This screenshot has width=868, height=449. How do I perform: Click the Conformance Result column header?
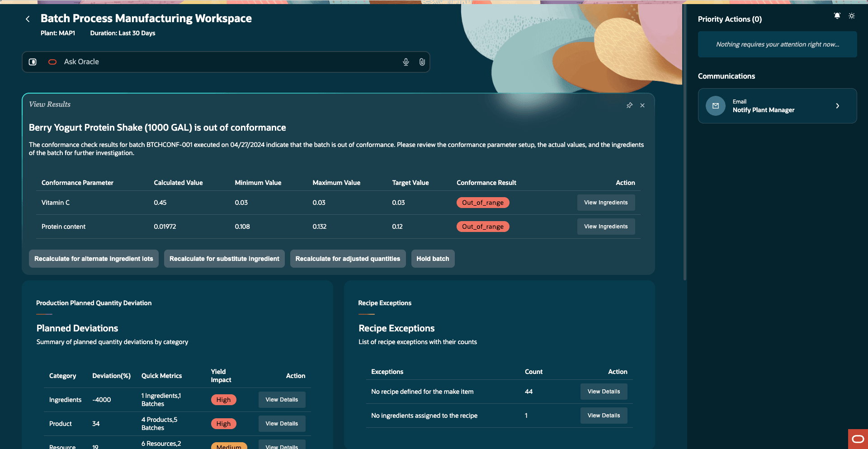(486, 183)
